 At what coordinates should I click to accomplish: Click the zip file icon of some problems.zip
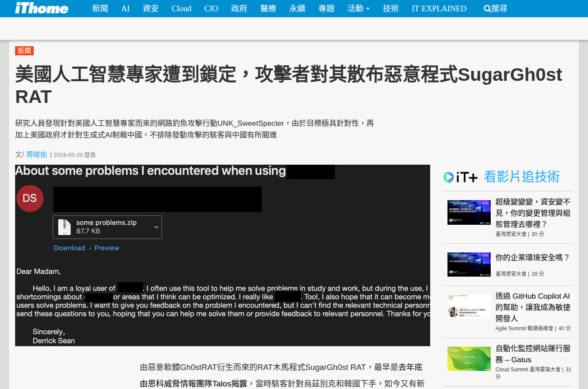tap(64, 227)
